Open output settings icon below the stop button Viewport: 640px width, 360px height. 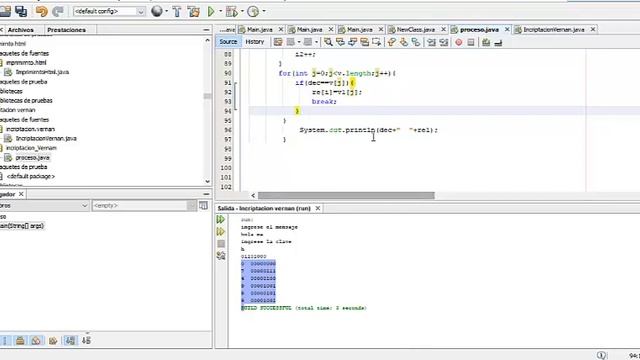(221, 256)
